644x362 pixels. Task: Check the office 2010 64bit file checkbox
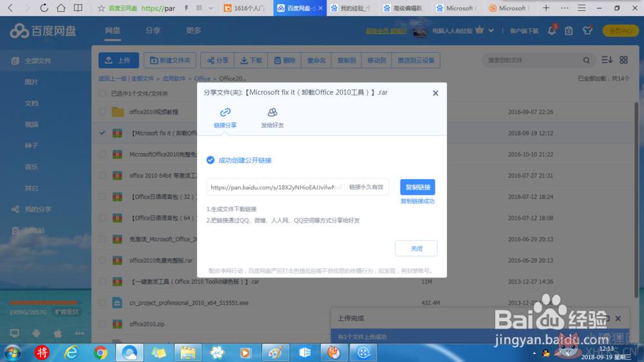click(x=102, y=175)
